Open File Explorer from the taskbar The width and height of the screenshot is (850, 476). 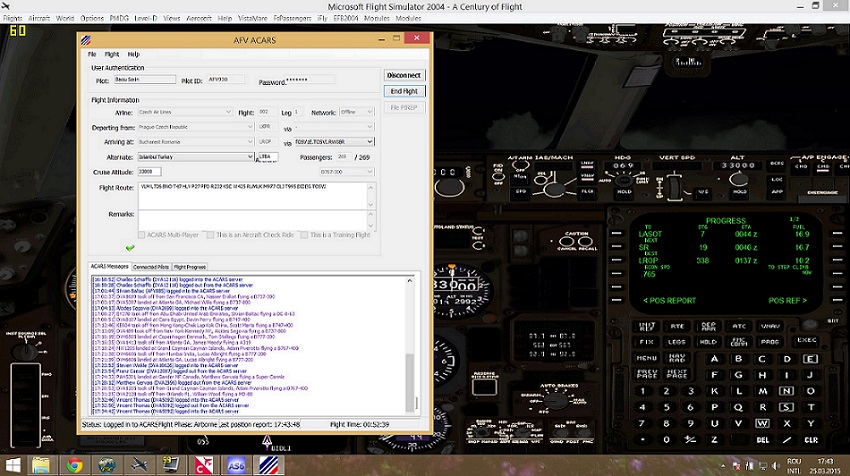tap(41, 465)
